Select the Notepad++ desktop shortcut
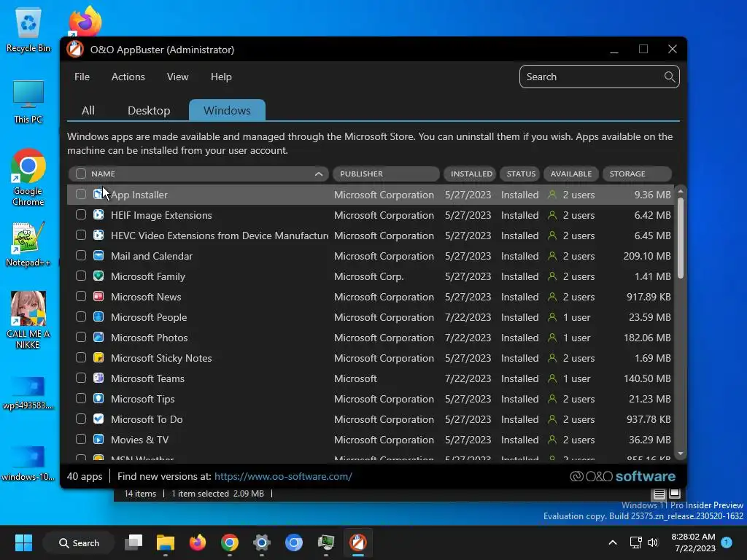 click(x=28, y=244)
